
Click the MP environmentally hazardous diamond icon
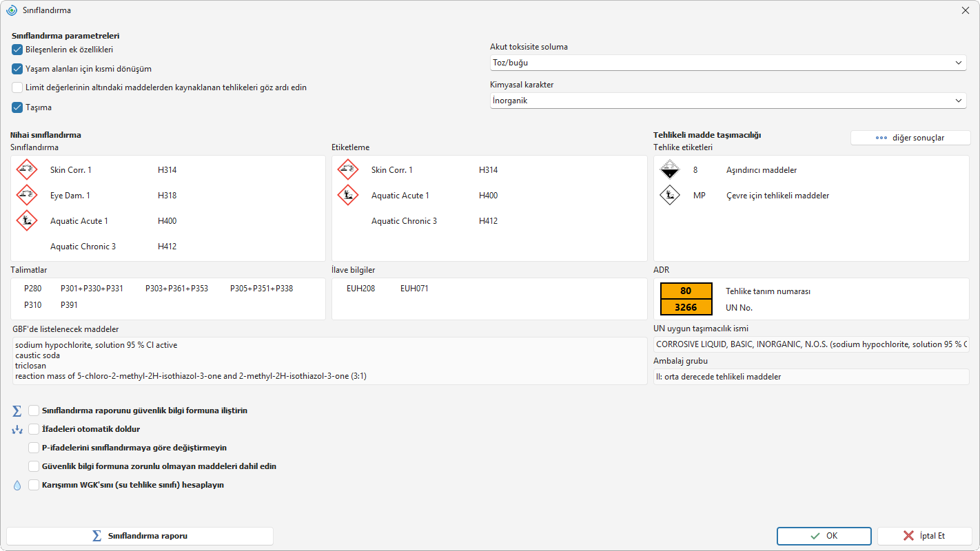tap(670, 195)
